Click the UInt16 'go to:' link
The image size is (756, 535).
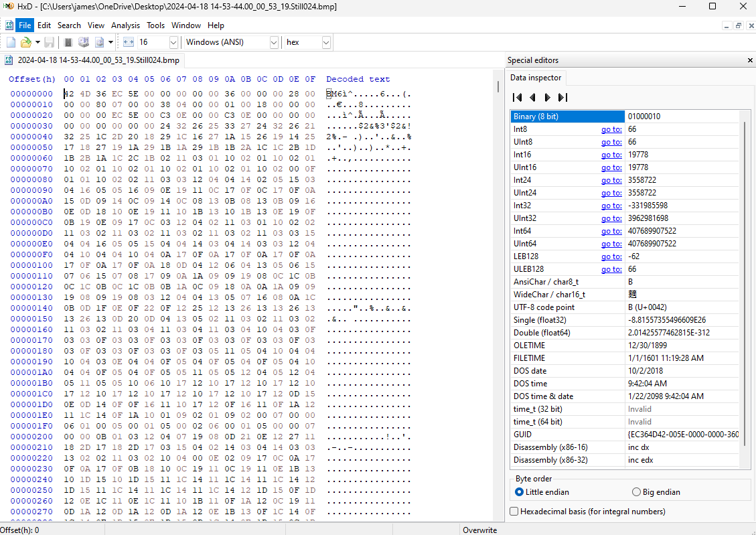coord(611,167)
